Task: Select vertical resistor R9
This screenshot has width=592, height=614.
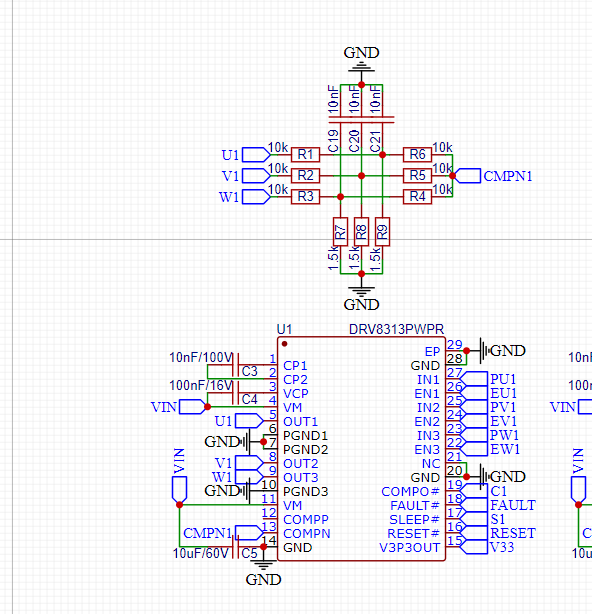Action: coord(382,232)
